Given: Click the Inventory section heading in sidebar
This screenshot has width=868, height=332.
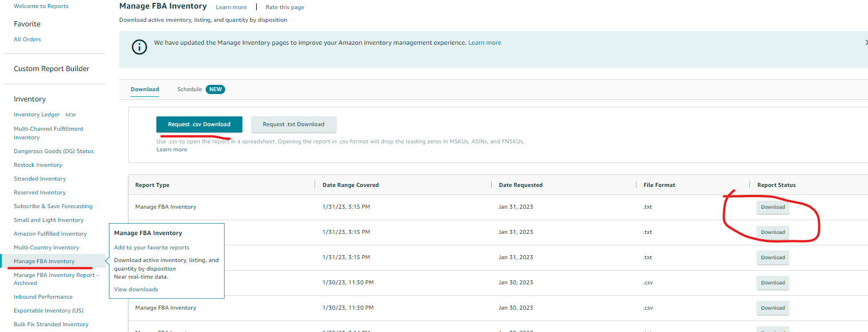Looking at the screenshot, I should pyautogui.click(x=30, y=99).
